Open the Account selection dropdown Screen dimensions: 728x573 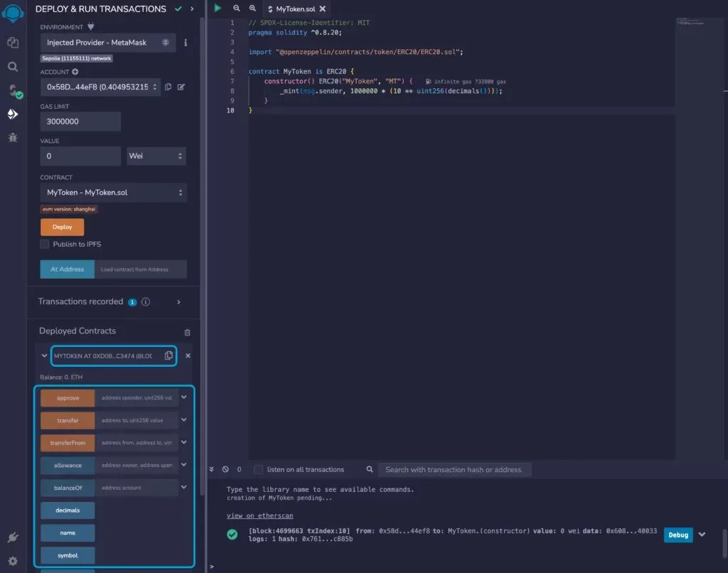click(100, 87)
